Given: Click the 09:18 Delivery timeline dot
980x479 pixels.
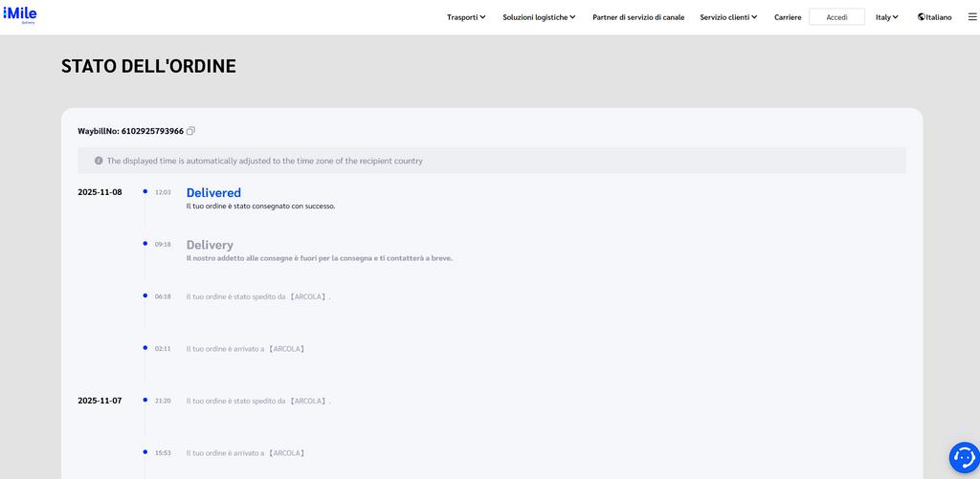Looking at the screenshot, I should tap(145, 244).
